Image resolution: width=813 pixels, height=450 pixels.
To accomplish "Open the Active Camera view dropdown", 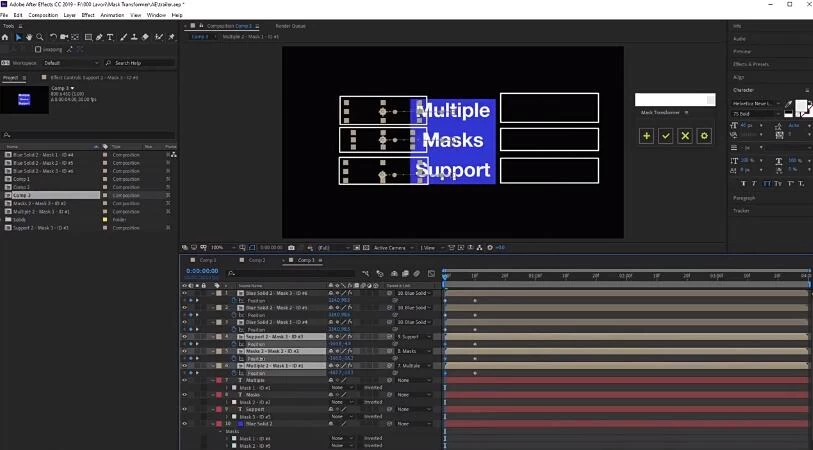I will pyautogui.click(x=390, y=247).
